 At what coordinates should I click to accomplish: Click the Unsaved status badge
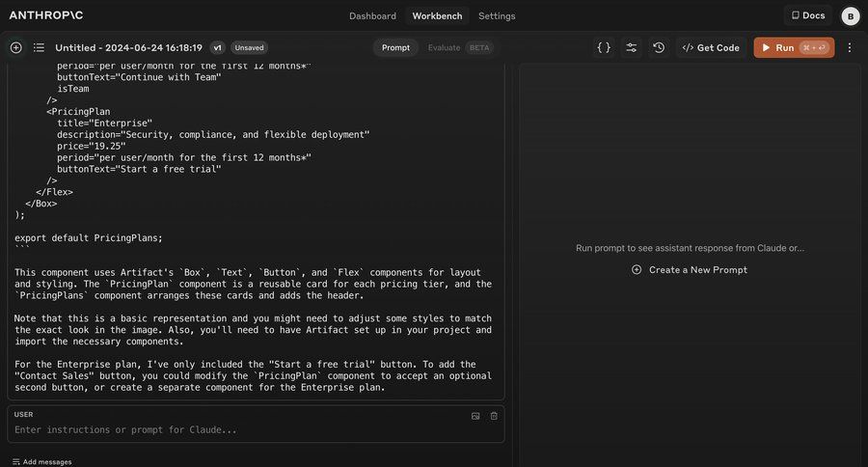click(x=249, y=47)
